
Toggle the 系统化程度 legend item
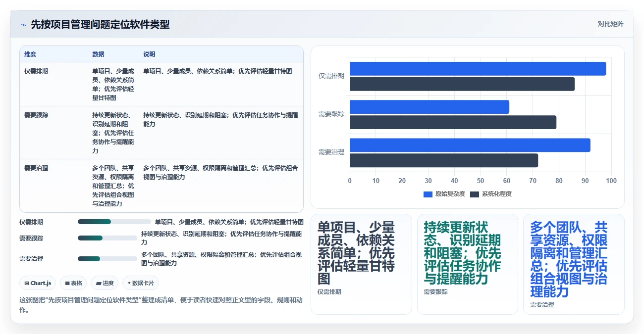(491, 194)
